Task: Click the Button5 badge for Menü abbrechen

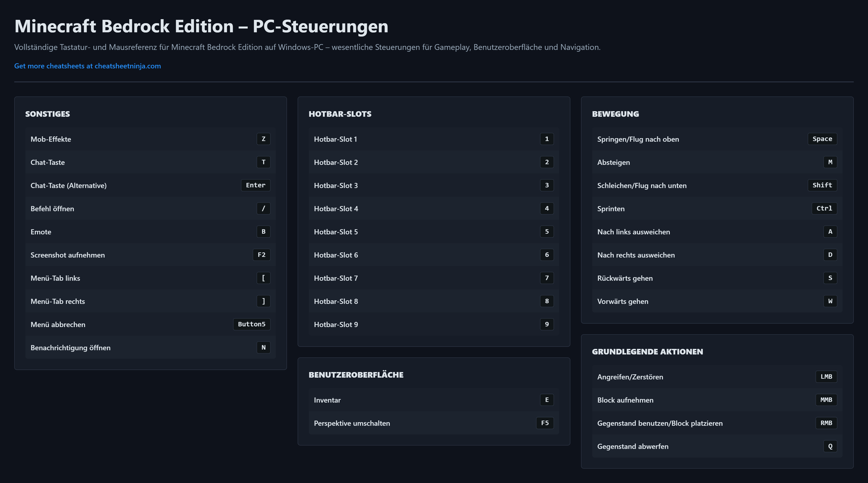Action: pos(251,324)
